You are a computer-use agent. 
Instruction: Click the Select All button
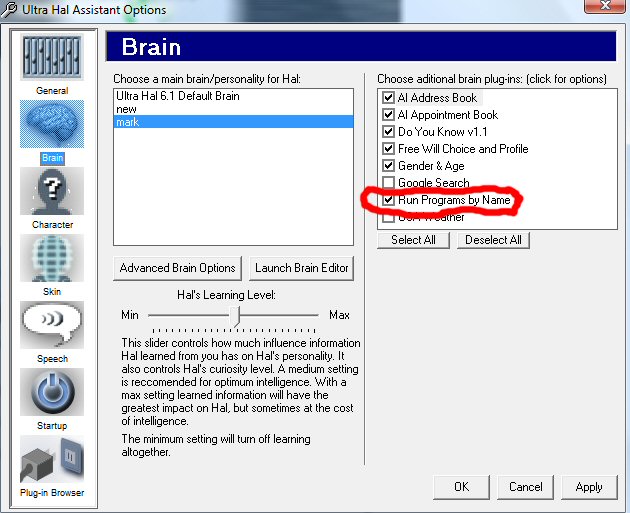(x=413, y=240)
